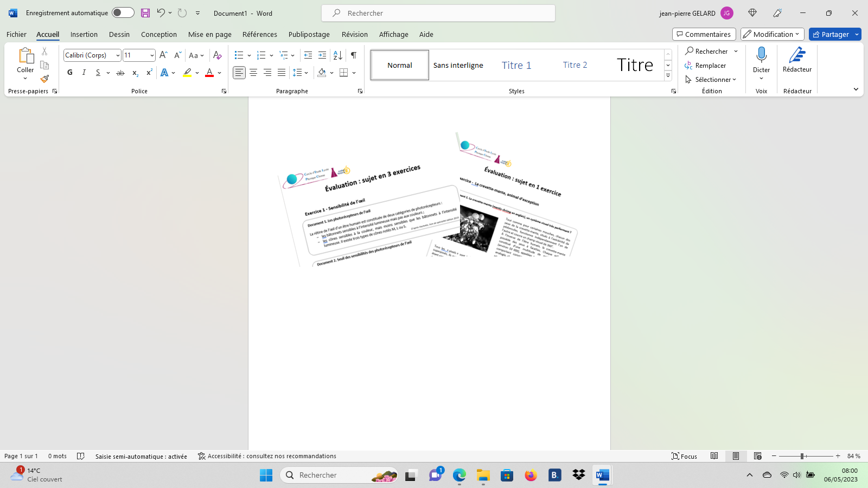Open Firefox from the Windows taskbar
This screenshot has width=868, height=488.
click(531, 476)
